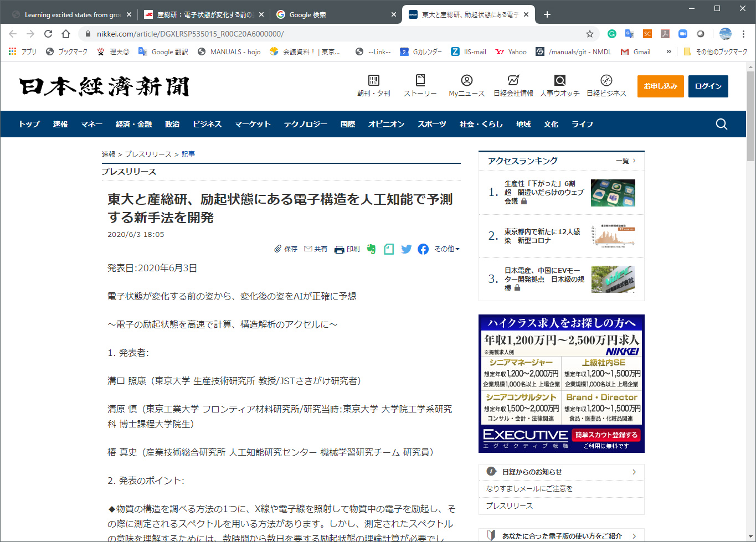Image resolution: width=756 pixels, height=542 pixels.
Task: Close the Google 検索 tab
Action: tap(394, 14)
